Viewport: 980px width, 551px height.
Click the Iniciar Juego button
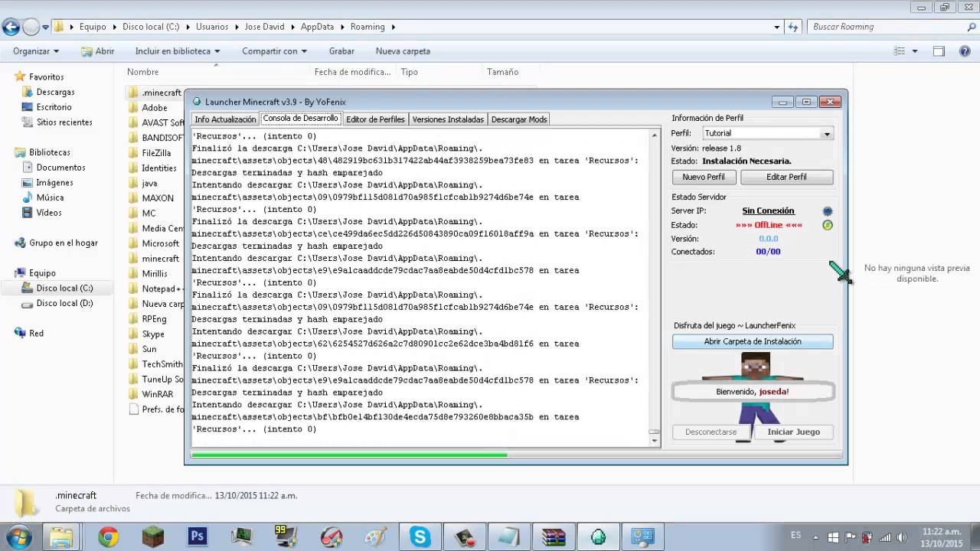(793, 432)
